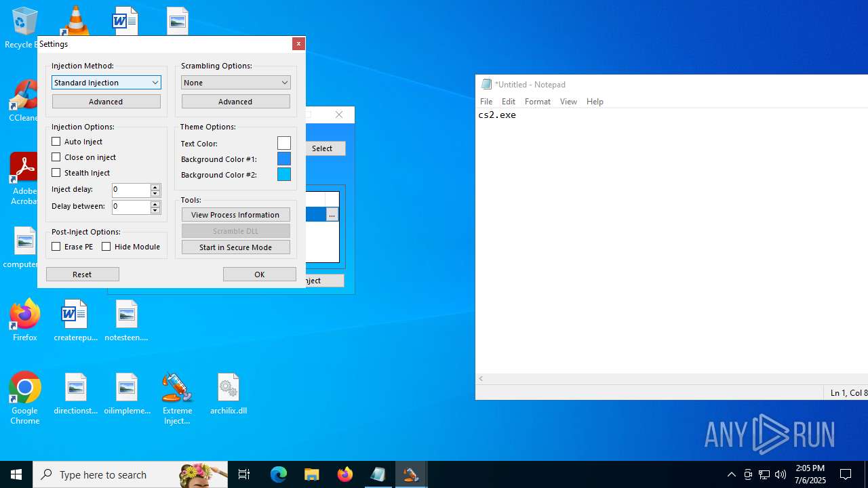Open the Edit menu in Notepad
868x488 pixels.
click(509, 101)
